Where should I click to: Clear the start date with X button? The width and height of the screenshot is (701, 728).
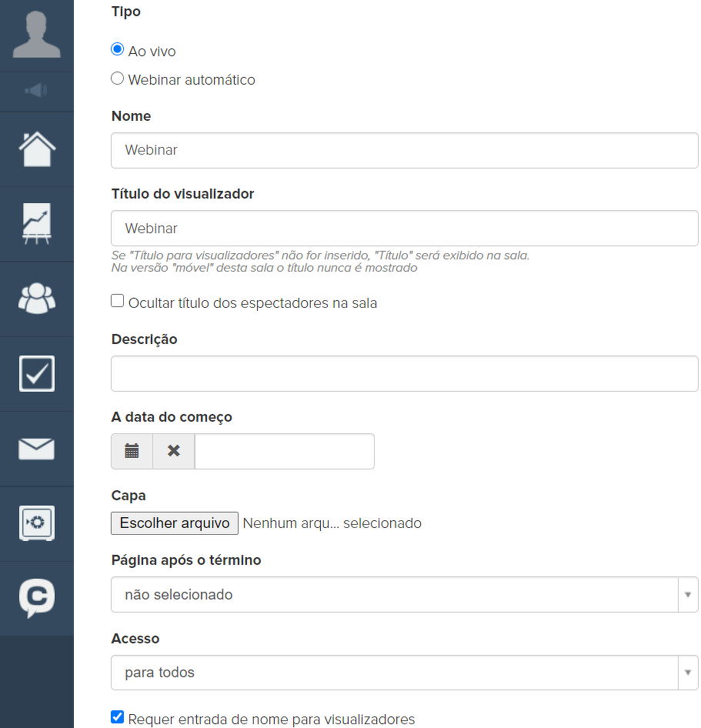[174, 451]
